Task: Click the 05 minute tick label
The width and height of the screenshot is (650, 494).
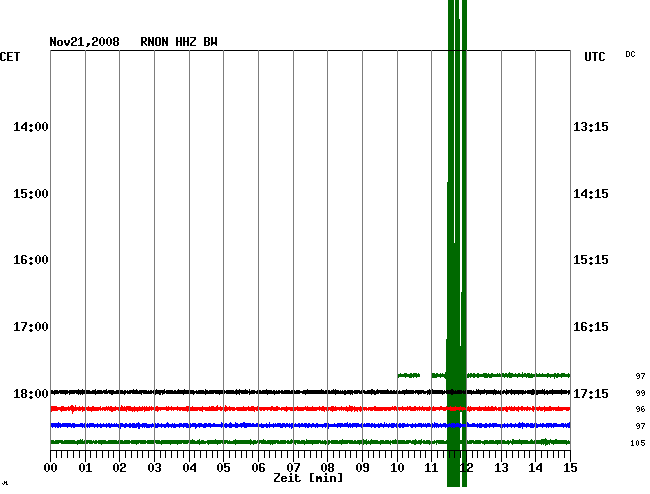Action: click(223, 468)
